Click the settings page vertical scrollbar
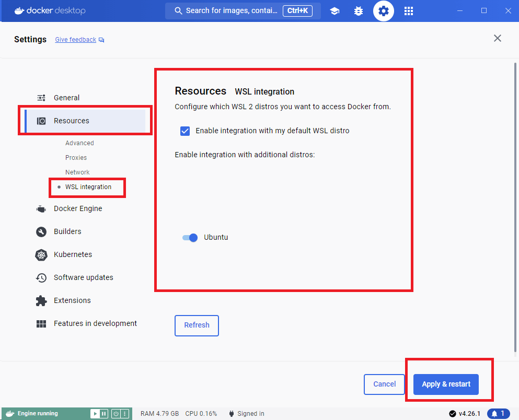The width and height of the screenshot is (519, 420). click(515, 208)
